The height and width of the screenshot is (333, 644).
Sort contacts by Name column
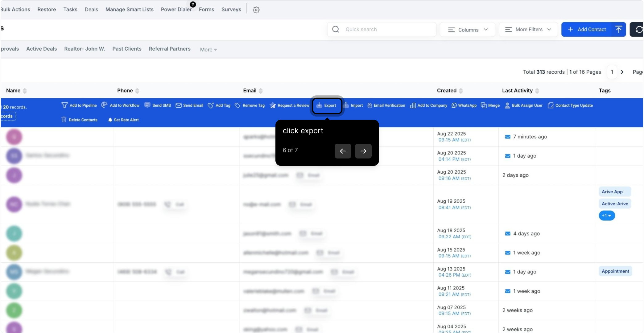[25, 91]
